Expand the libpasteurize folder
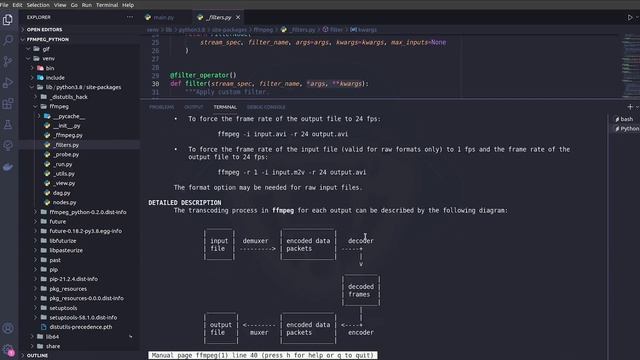Viewport: 640px width, 360px height. point(80,250)
